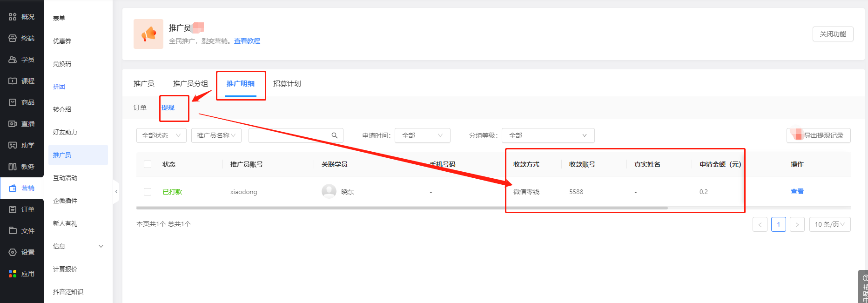
Task: Click the 导出提现记录 button
Action: [819, 135]
